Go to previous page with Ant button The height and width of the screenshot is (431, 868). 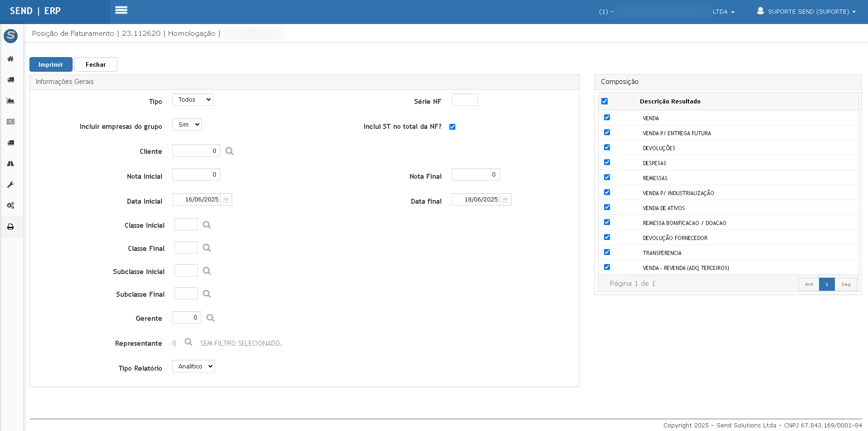[809, 284]
